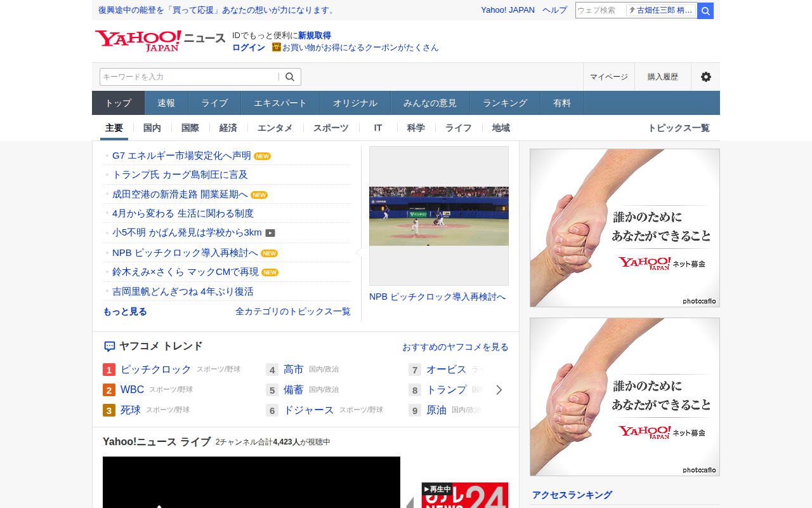This screenshot has width=812, height=508.
Task: Click the ログイン link
Action: (x=249, y=48)
